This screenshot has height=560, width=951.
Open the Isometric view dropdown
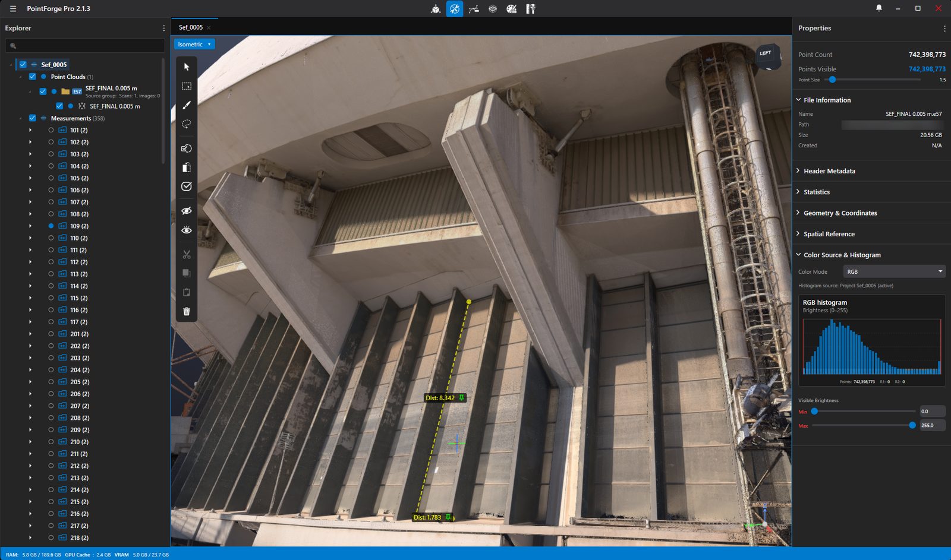[194, 45]
